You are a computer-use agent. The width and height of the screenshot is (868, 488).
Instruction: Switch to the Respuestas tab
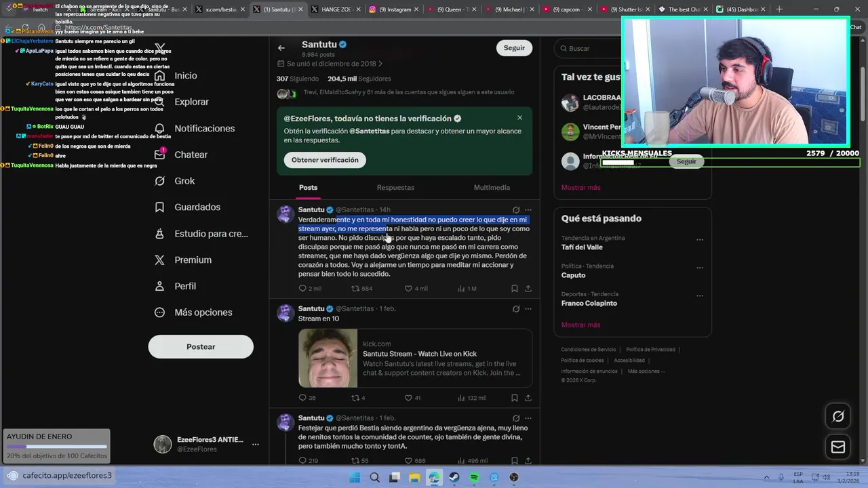pos(395,188)
